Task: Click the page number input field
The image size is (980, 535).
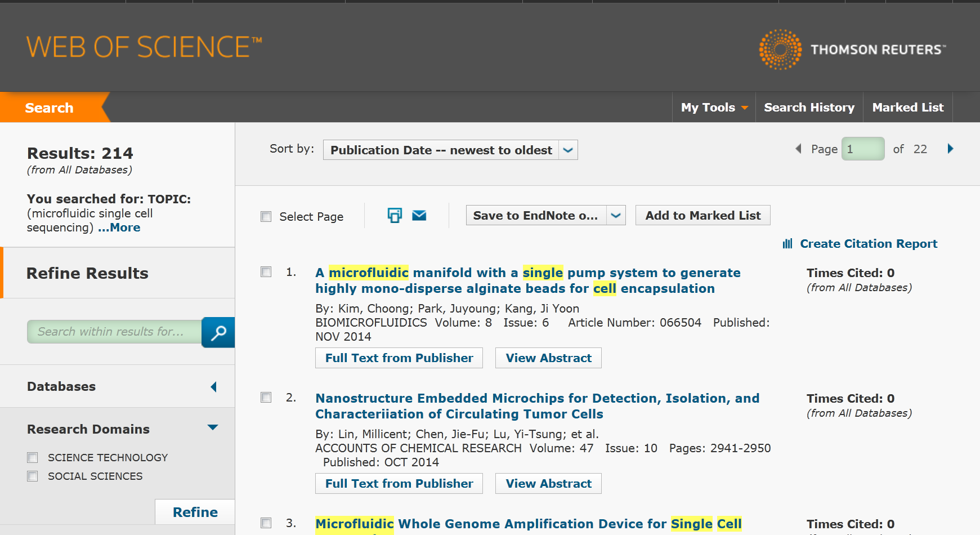Action: pyautogui.click(x=862, y=149)
